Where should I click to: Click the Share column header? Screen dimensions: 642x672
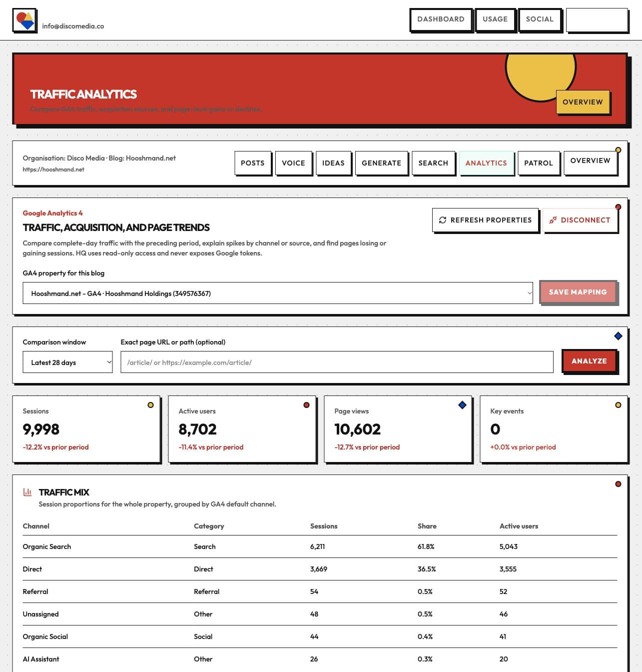tap(427, 526)
